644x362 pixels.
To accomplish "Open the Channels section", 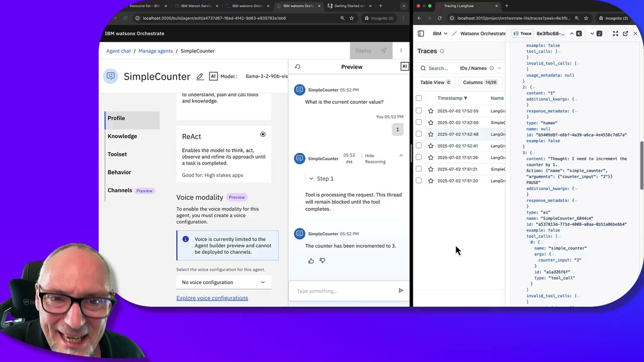I will point(120,191).
